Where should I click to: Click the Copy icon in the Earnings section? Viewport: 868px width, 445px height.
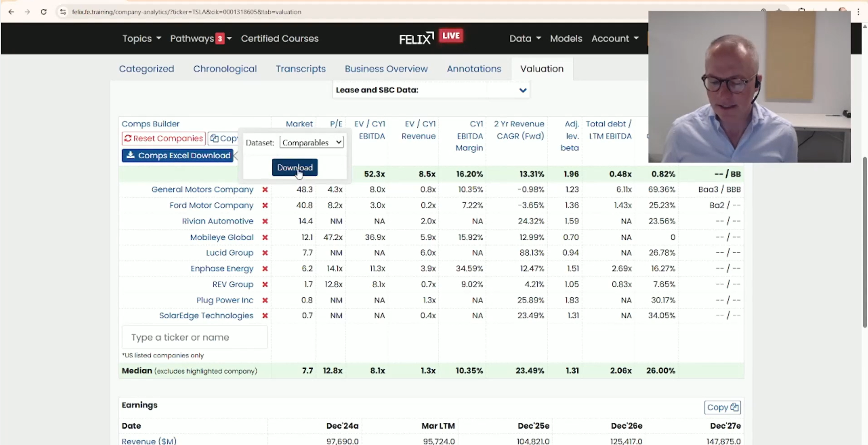722,407
